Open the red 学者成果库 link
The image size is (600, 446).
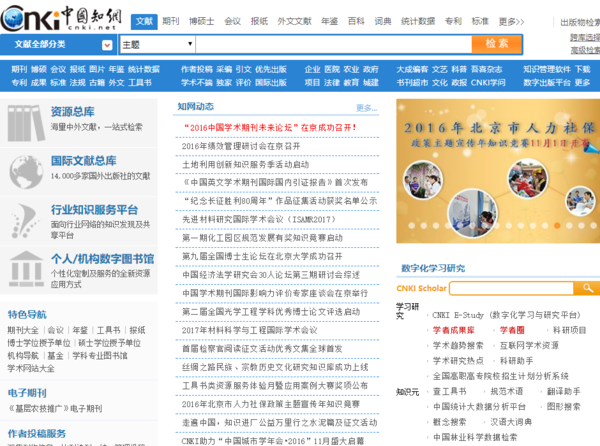pos(454,330)
